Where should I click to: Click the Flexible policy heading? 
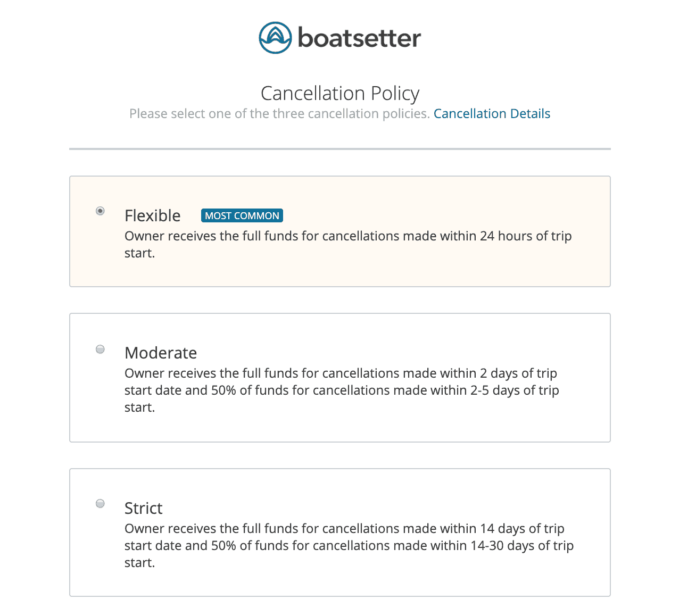[x=152, y=215]
